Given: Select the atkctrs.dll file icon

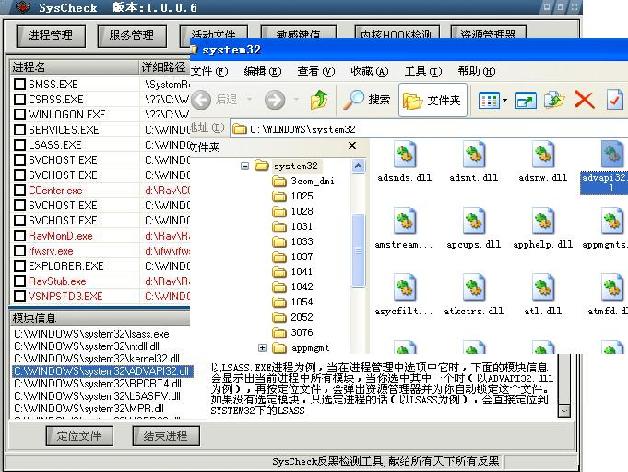Looking at the screenshot, I should (x=474, y=287).
